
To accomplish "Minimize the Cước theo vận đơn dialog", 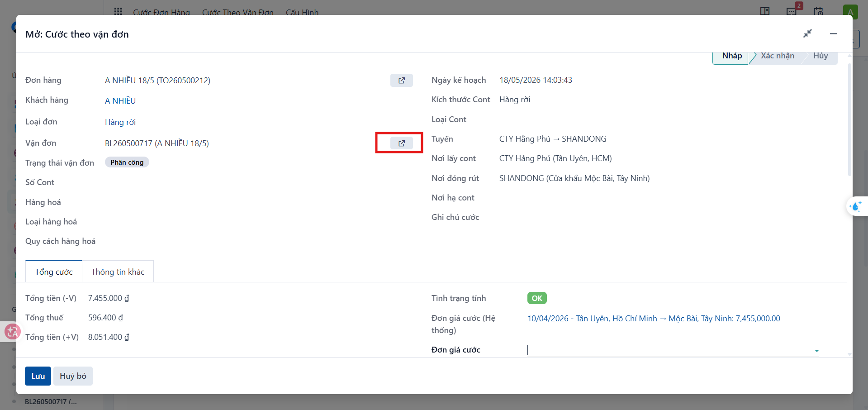I will 833,33.
